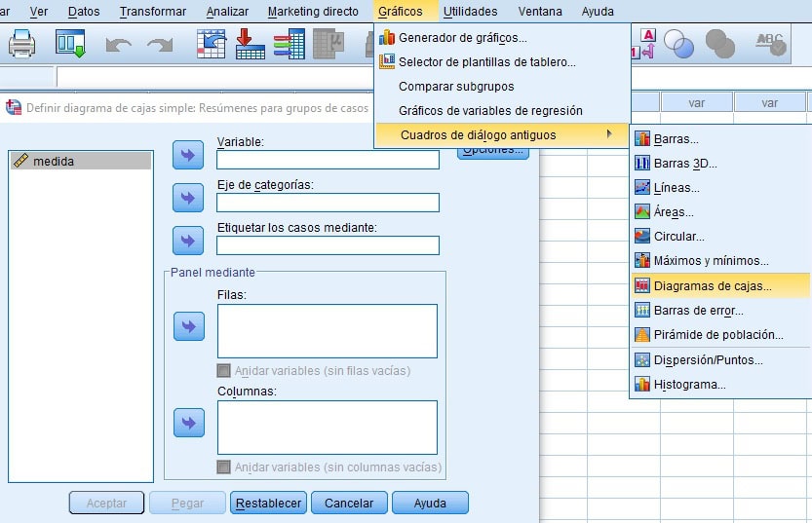Choose Comparar subgrupos from Gráficos menu
Viewport: 812px width, 523px height.
(502, 87)
